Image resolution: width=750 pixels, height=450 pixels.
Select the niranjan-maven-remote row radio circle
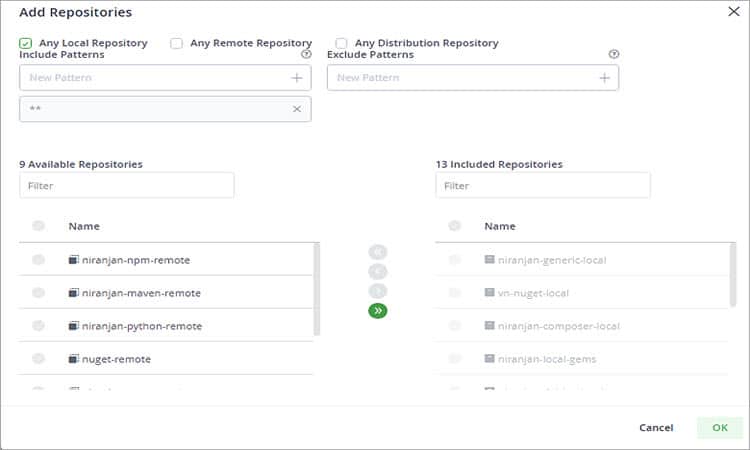pyautogui.click(x=38, y=293)
